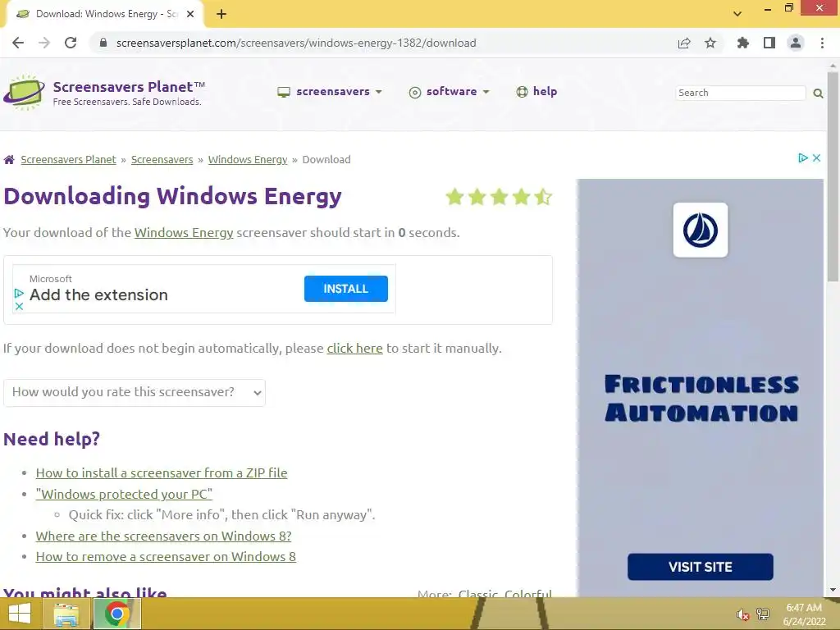
Task: Close the Windows Energy download tab
Action: click(190, 15)
